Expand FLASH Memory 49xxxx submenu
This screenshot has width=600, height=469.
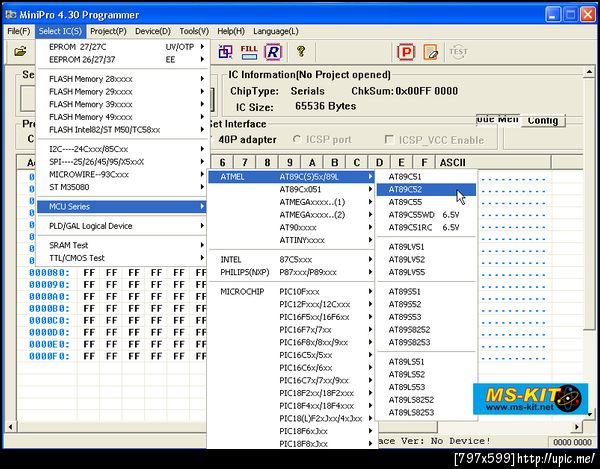pos(122,117)
